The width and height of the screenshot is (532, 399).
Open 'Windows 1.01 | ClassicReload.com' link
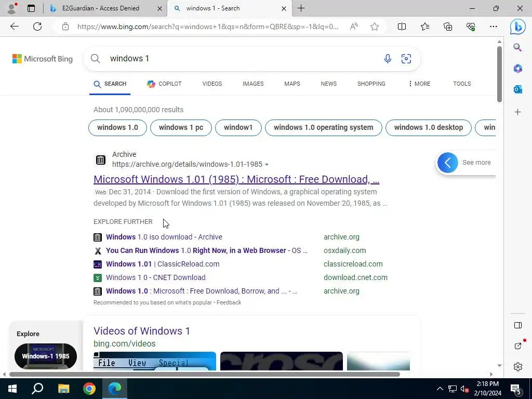(163, 264)
